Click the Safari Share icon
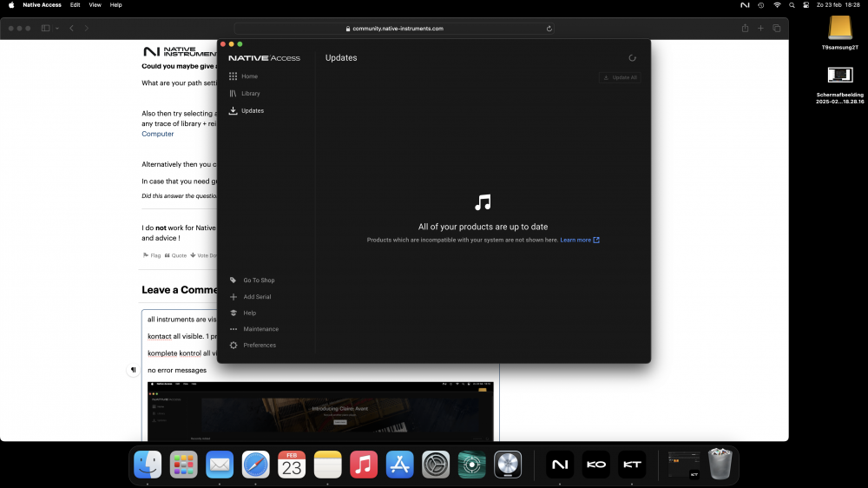 point(745,29)
